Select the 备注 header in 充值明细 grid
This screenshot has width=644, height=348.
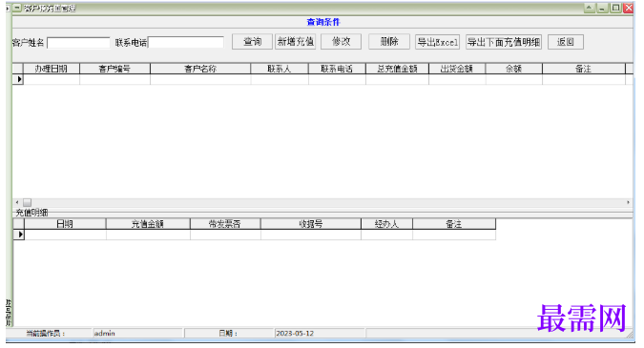tap(454, 224)
